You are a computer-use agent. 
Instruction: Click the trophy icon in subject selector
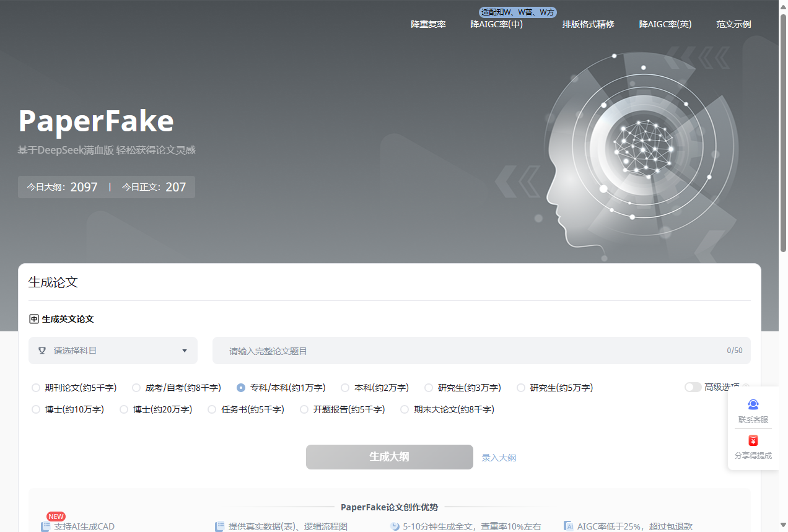pyautogui.click(x=42, y=351)
